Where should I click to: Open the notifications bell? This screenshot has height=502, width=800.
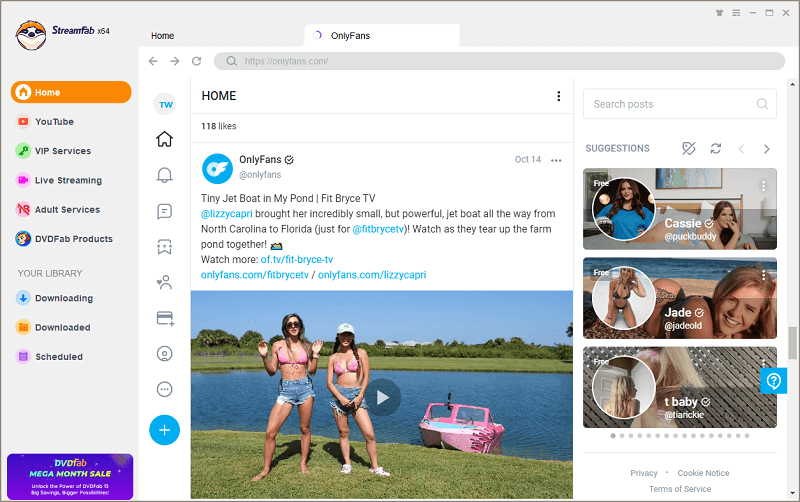point(164,175)
